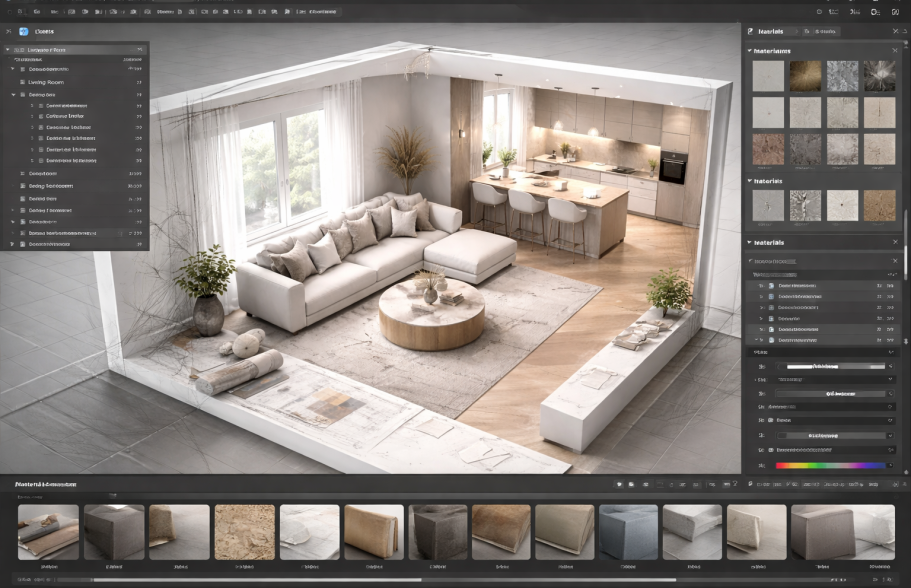Select the sand texture thumbnail in bottom strip
Screen dimensions: 911x588
243,532
